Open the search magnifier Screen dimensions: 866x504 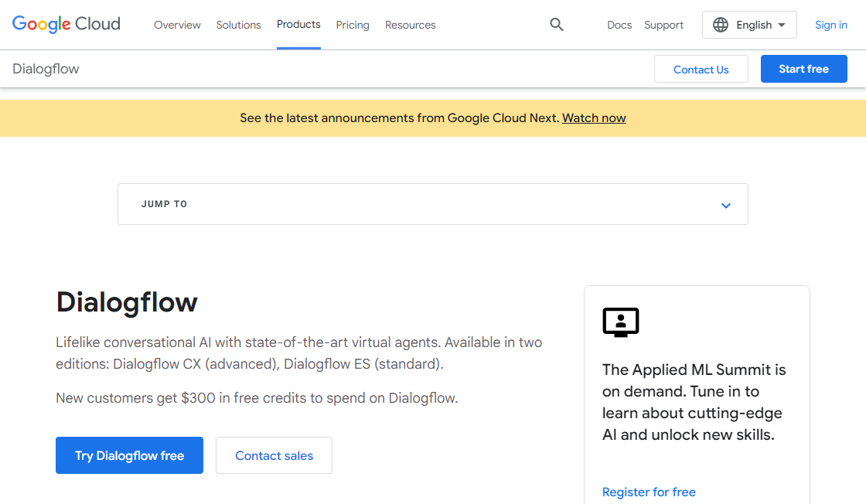pyautogui.click(x=556, y=24)
